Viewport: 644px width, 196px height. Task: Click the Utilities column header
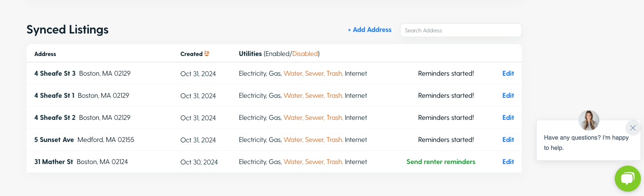click(279, 54)
